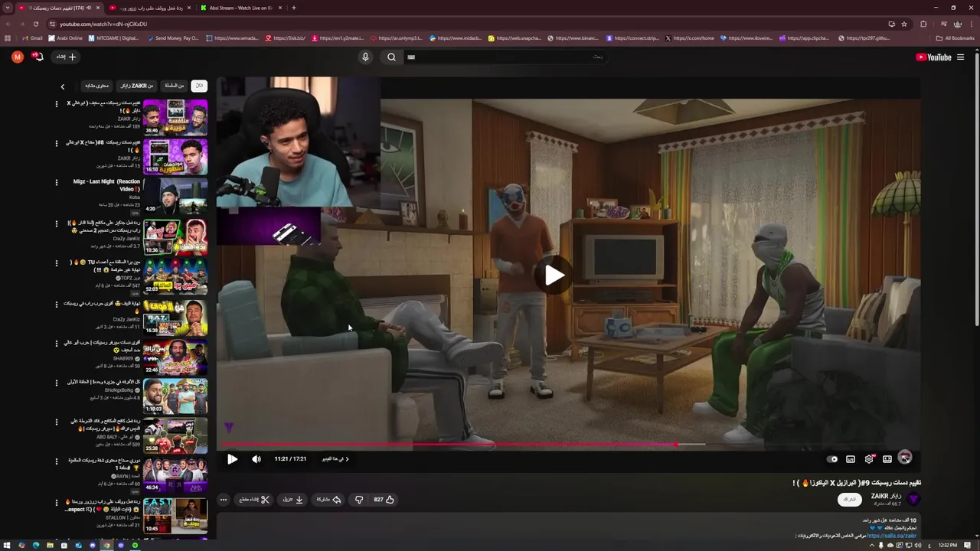Open the tab search dropdown arrow
The width and height of the screenshot is (980, 551).
tap(8, 8)
